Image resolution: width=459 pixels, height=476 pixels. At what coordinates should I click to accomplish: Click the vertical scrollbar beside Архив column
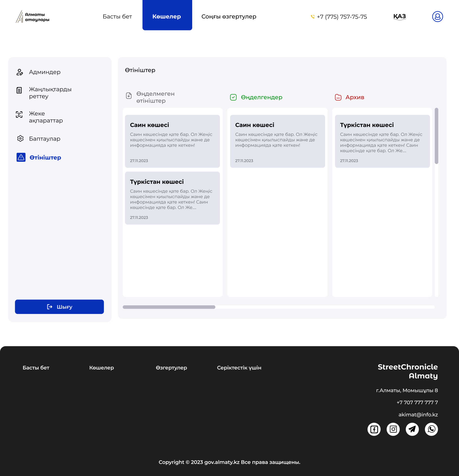coord(436,136)
